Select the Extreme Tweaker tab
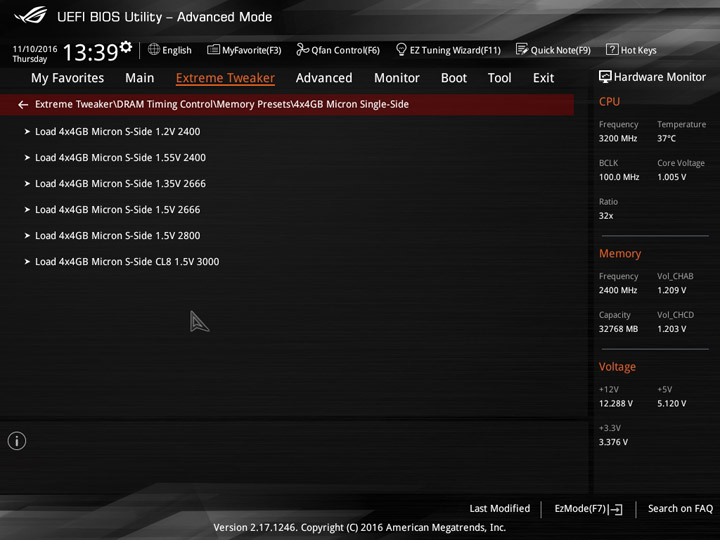The width and height of the screenshot is (720, 540). tap(225, 78)
